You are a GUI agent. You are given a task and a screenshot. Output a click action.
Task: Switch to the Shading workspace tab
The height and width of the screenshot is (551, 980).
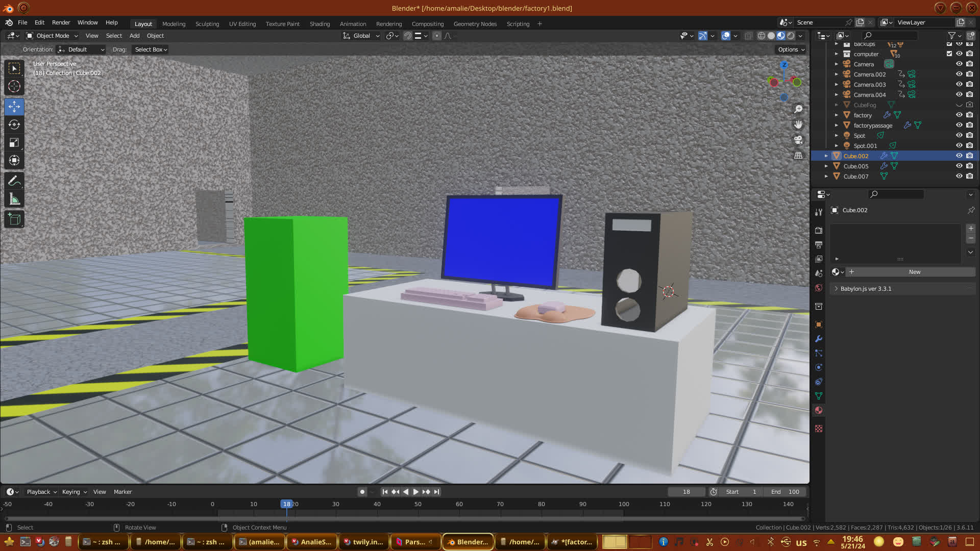point(320,24)
